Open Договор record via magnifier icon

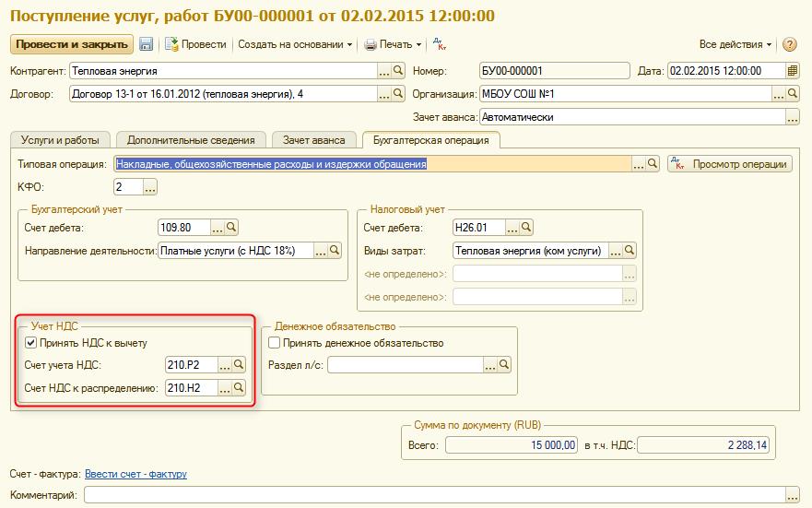pyautogui.click(x=398, y=94)
